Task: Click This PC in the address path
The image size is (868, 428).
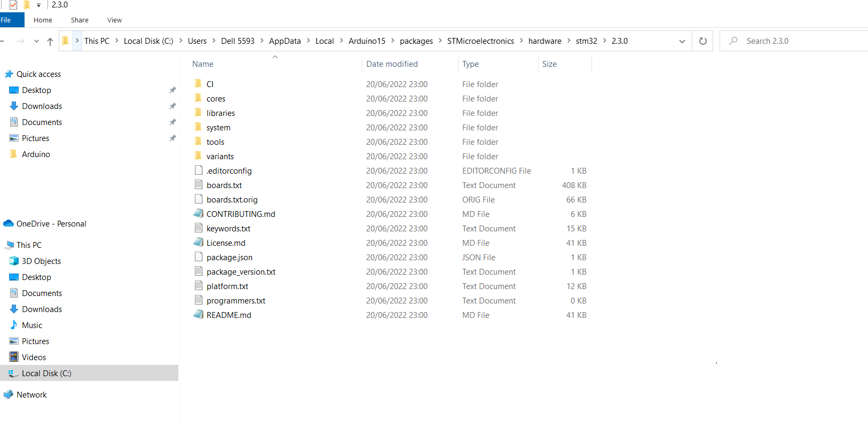Action: point(97,41)
